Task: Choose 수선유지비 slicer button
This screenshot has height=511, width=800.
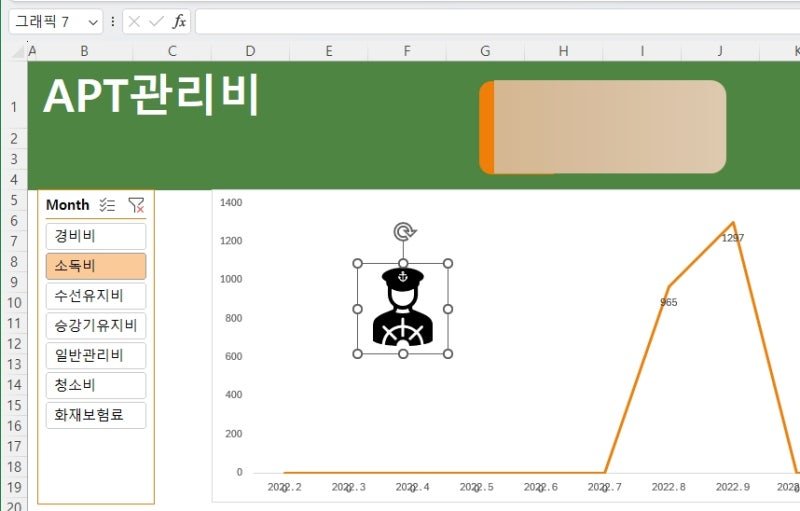Action: (96, 296)
